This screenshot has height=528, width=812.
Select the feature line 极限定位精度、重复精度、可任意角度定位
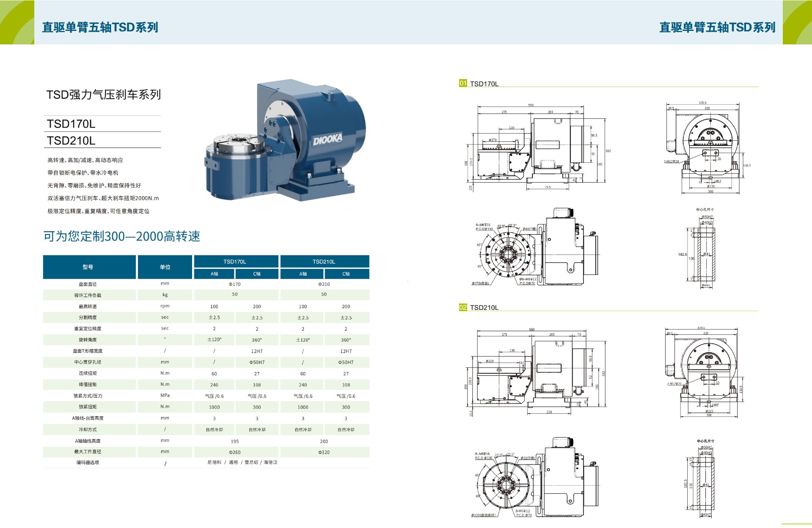click(99, 211)
